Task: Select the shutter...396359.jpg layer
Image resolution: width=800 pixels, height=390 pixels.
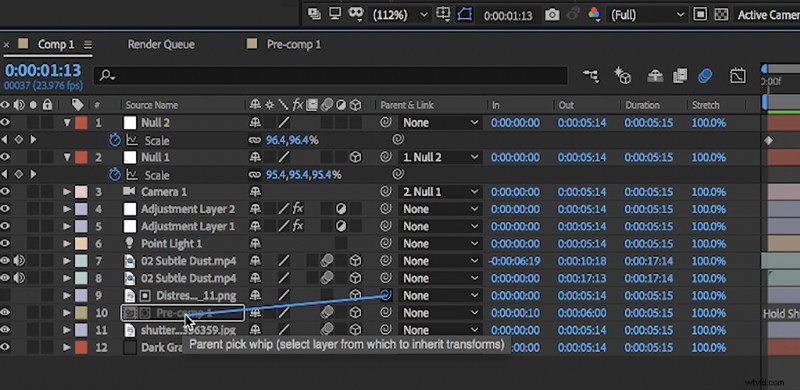Action: [188, 330]
